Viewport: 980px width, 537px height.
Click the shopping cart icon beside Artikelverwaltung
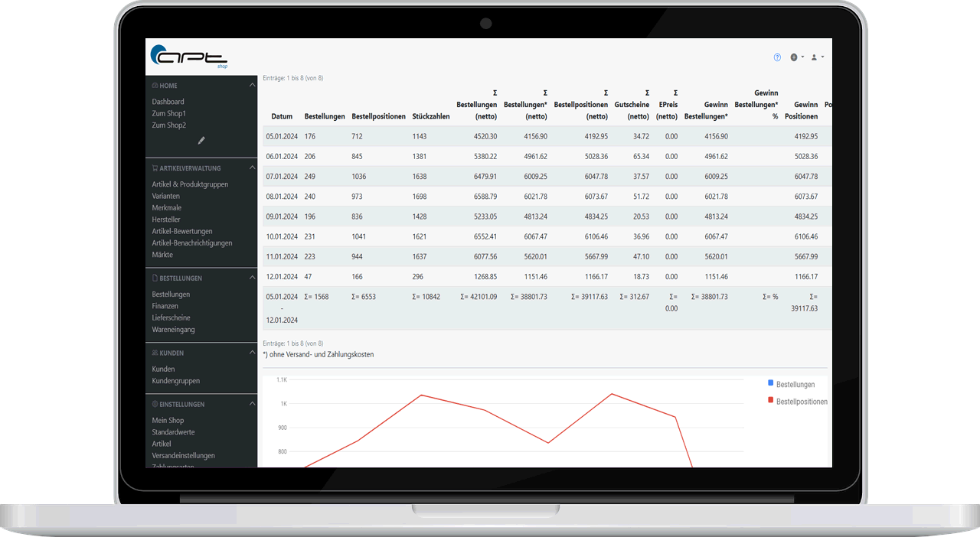point(155,168)
